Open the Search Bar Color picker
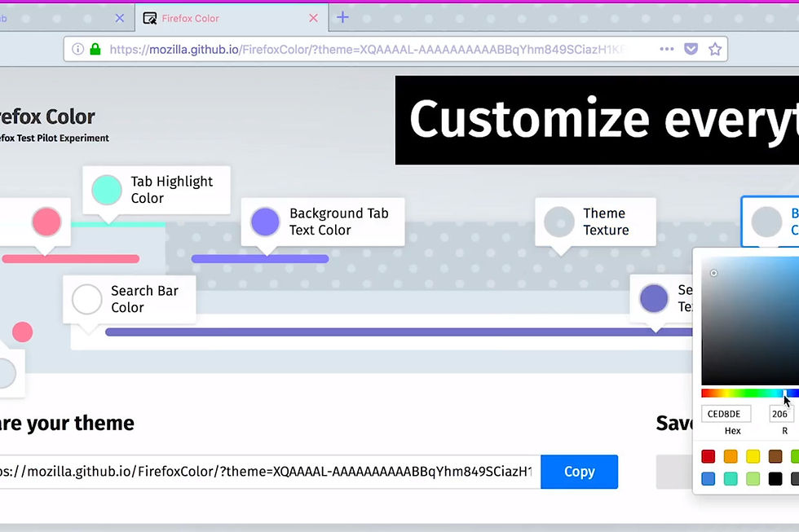 (86, 299)
